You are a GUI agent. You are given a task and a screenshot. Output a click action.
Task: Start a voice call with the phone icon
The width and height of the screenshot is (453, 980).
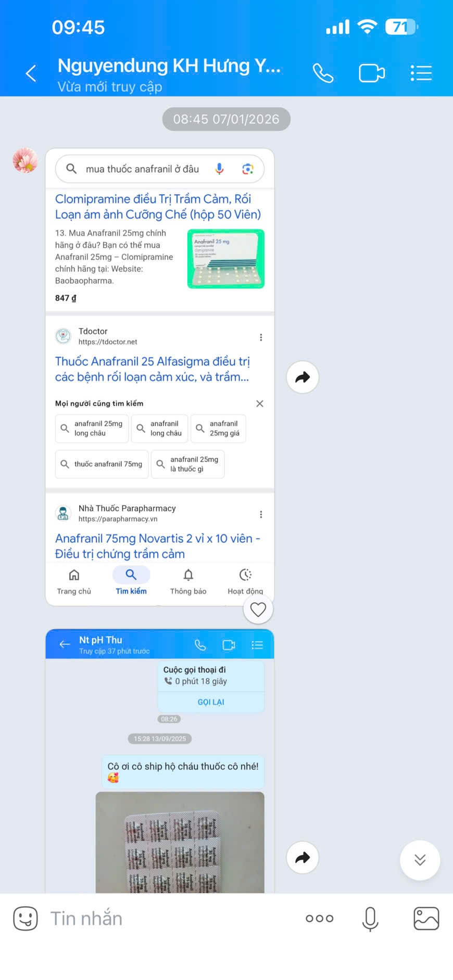(323, 73)
